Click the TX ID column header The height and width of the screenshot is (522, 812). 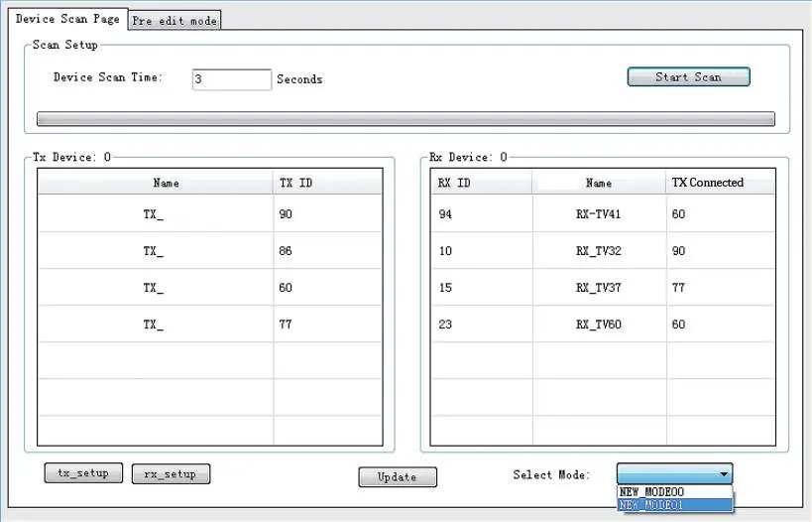pos(328,183)
